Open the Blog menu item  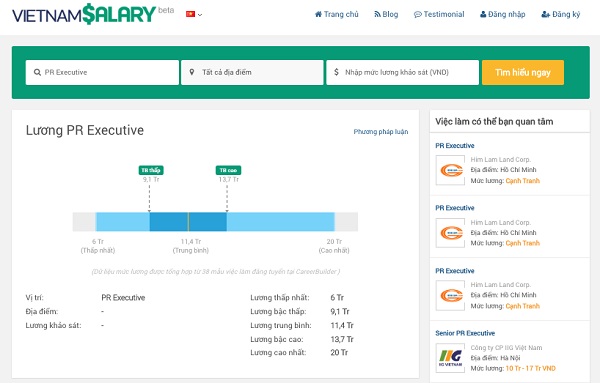click(386, 14)
